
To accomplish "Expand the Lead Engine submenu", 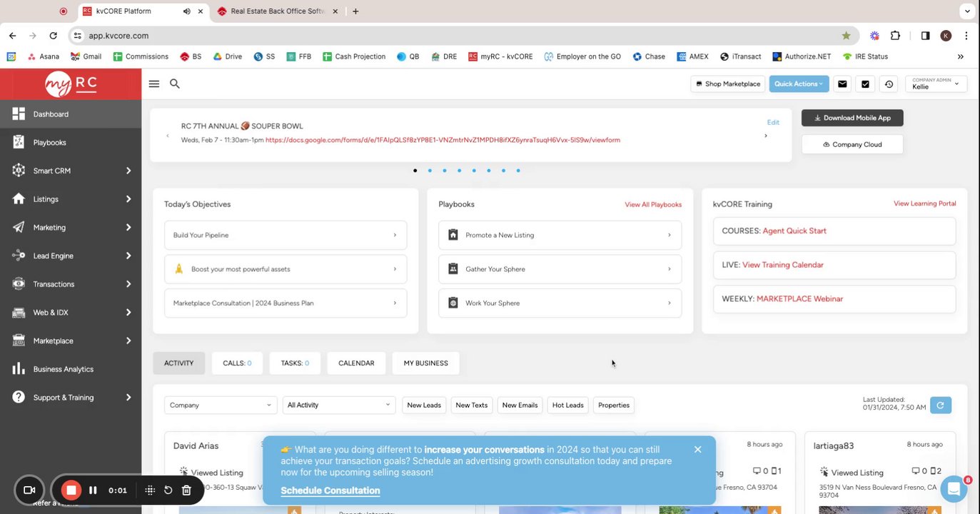I will coord(128,256).
